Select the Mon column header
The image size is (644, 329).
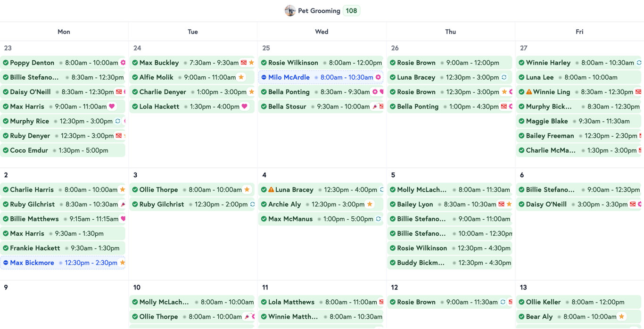(x=64, y=32)
